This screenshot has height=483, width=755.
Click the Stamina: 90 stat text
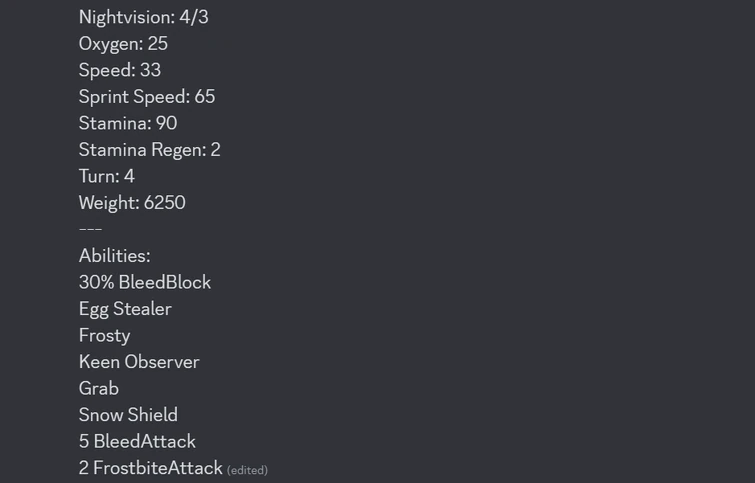tap(128, 123)
